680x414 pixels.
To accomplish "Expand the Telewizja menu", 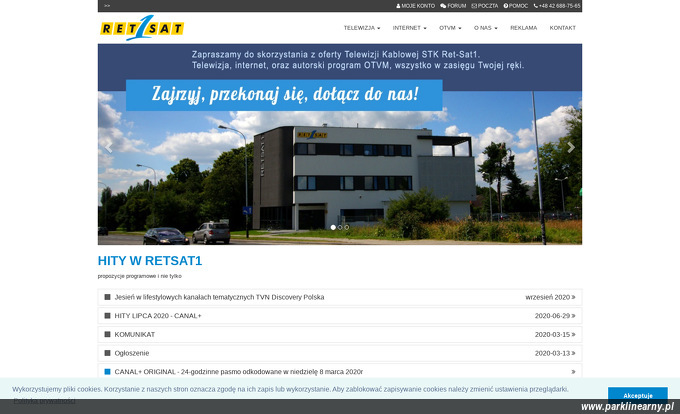I will click(362, 28).
